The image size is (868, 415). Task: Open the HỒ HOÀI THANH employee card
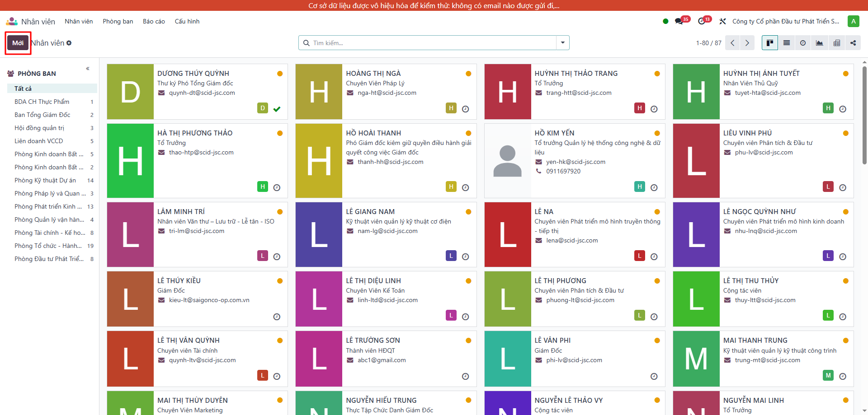(386, 161)
